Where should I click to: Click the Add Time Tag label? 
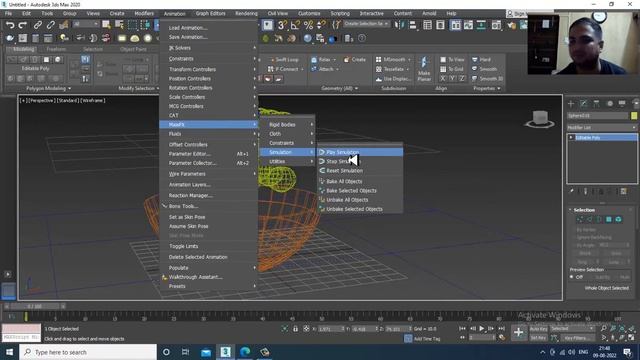pos(427,338)
